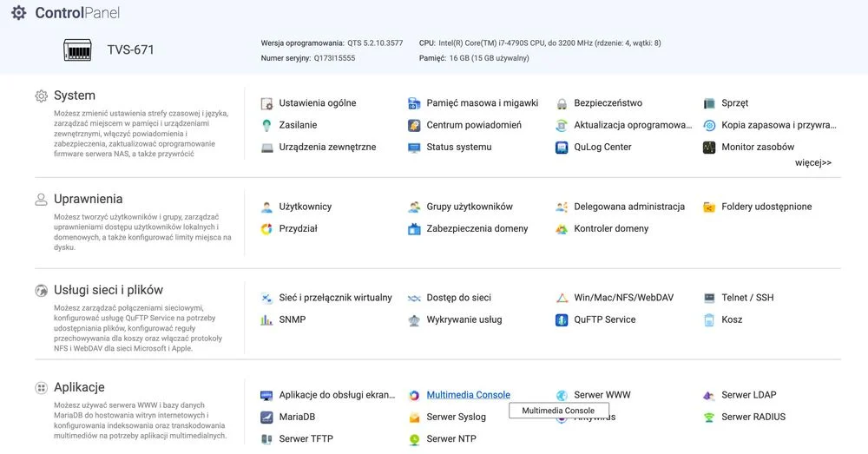Click the Win/Mac/NFS/WebDAV icon
Image resolution: width=868 pixels, height=454 pixels.
(562, 299)
